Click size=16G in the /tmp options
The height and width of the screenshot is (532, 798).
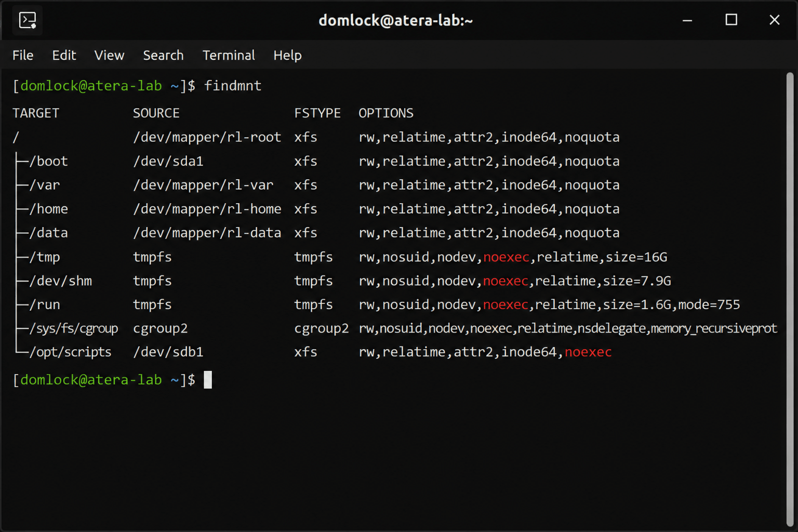pyautogui.click(x=635, y=257)
